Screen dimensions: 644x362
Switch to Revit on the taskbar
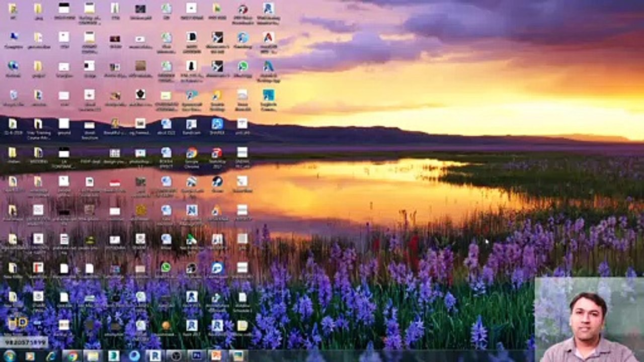[155, 356]
